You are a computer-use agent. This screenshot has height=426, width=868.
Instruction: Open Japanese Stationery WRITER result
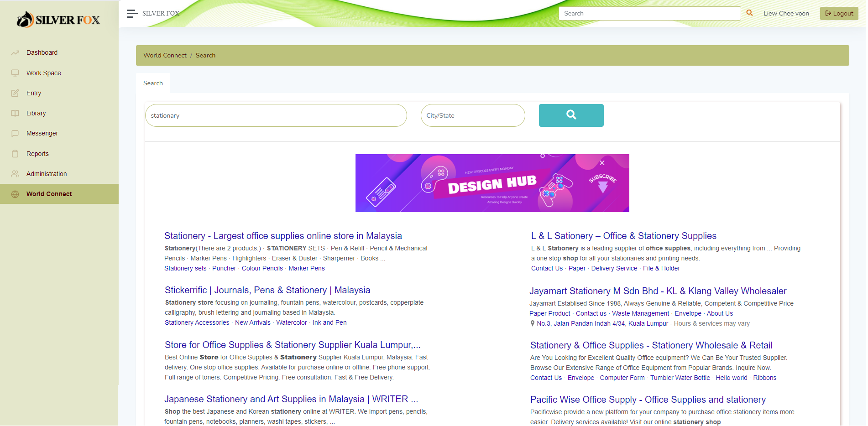pos(291,399)
